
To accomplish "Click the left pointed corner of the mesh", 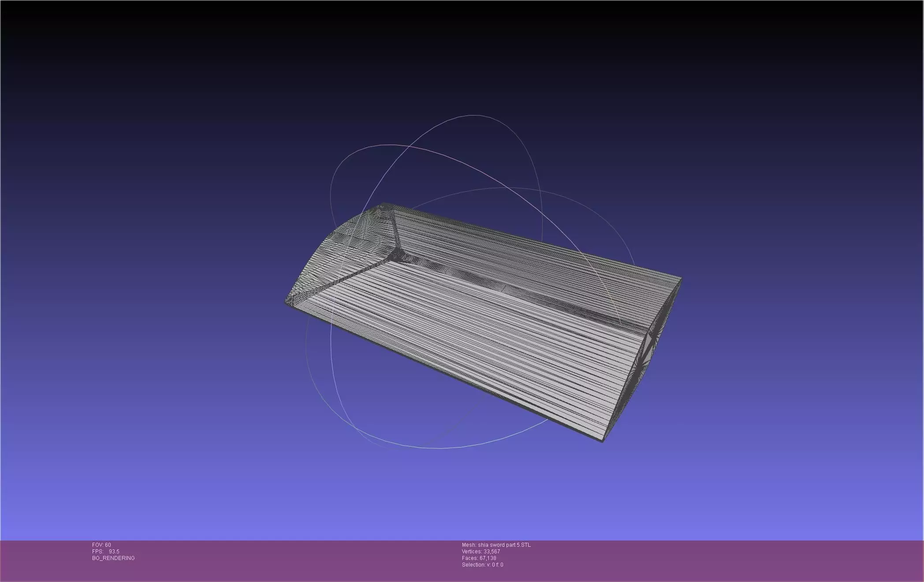I will [x=287, y=302].
